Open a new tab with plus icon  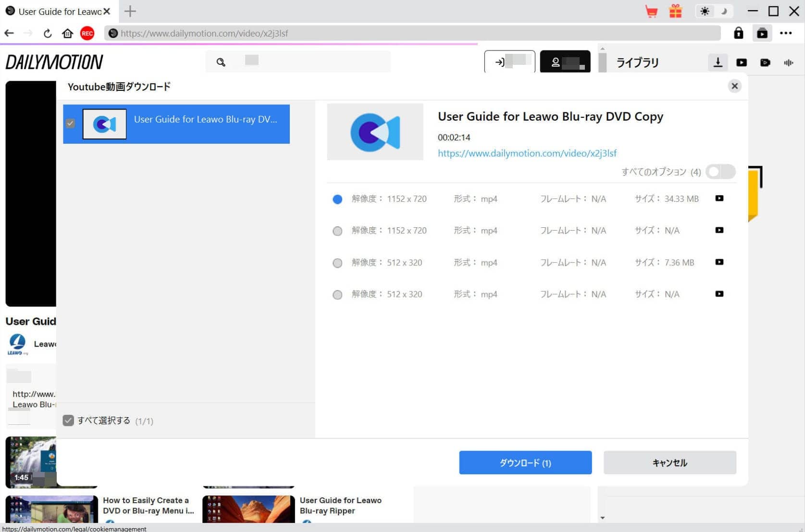coord(130,11)
